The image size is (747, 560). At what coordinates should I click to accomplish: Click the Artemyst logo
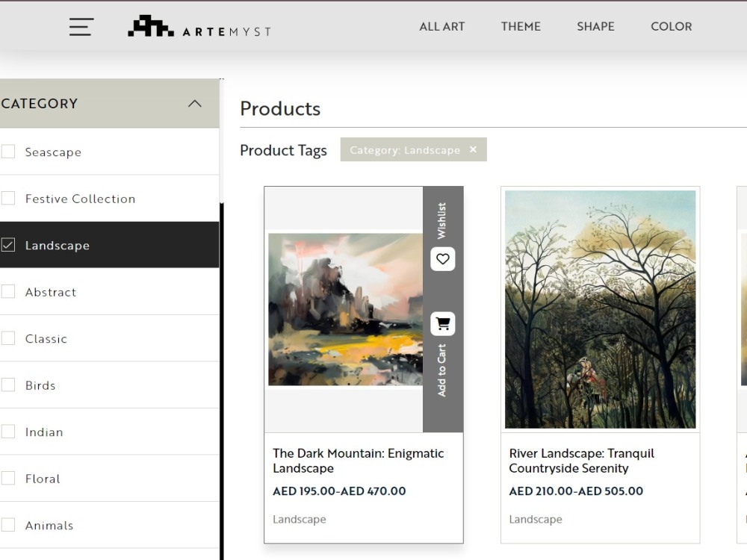click(199, 27)
